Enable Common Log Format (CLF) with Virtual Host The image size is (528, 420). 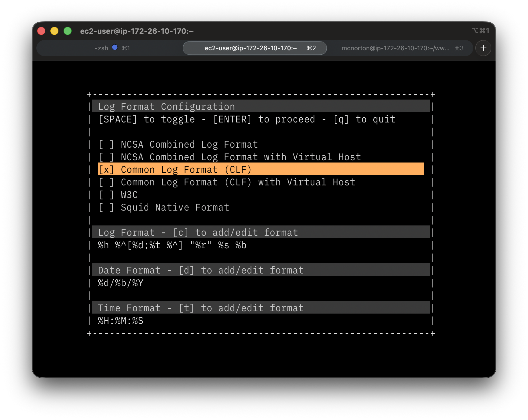(106, 183)
